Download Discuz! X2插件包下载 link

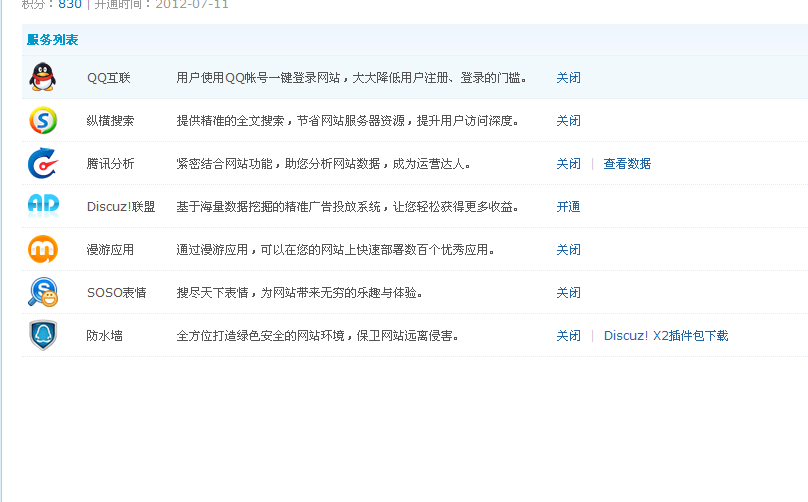tap(666, 336)
